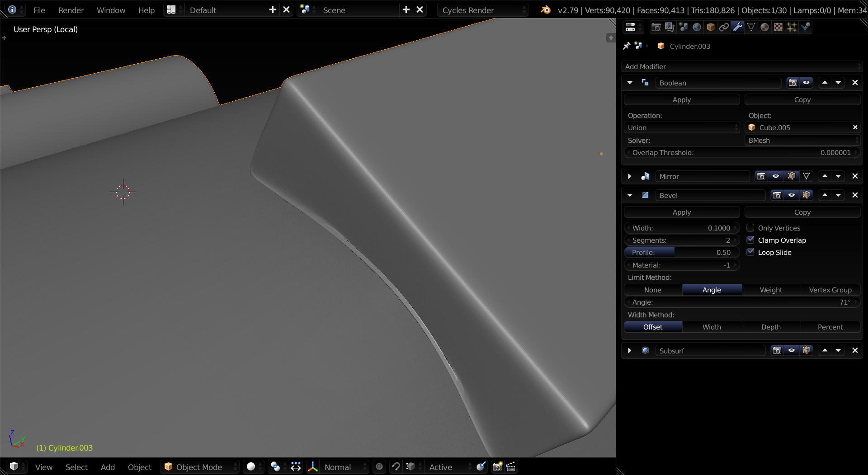Copy the Boolean modifier
The height and width of the screenshot is (475, 868).
802,100
